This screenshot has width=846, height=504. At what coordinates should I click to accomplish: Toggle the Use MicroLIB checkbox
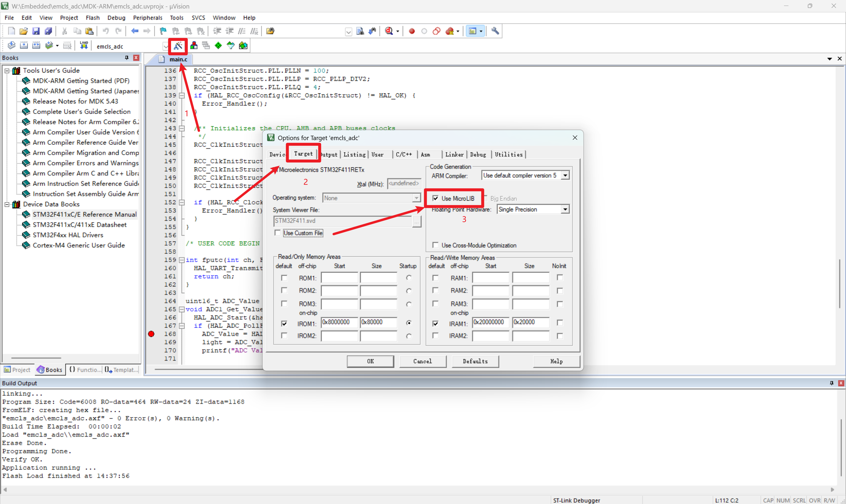pyautogui.click(x=435, y=198)
